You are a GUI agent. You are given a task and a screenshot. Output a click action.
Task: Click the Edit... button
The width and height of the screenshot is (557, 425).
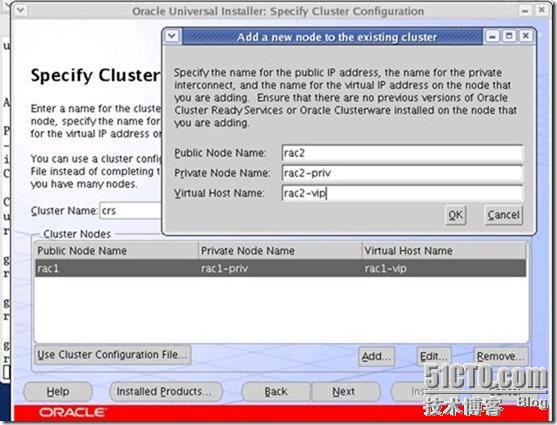tap(434, 356)
